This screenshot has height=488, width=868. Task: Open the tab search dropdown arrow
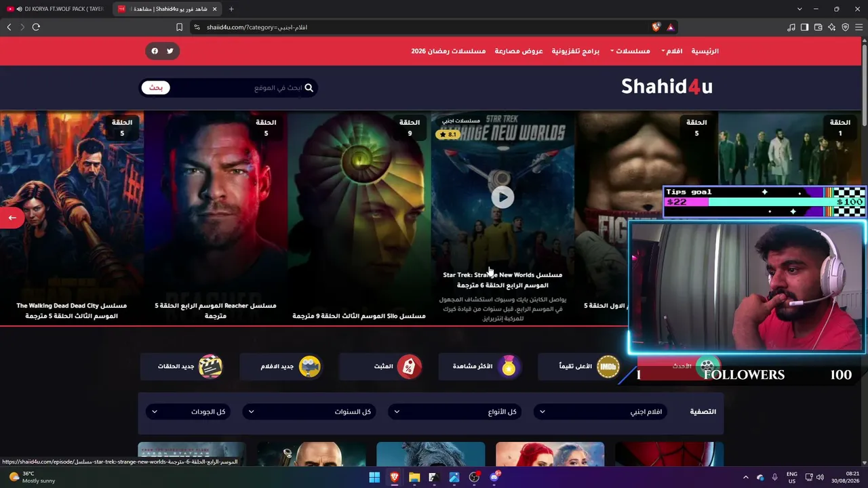tap(800, 9)
